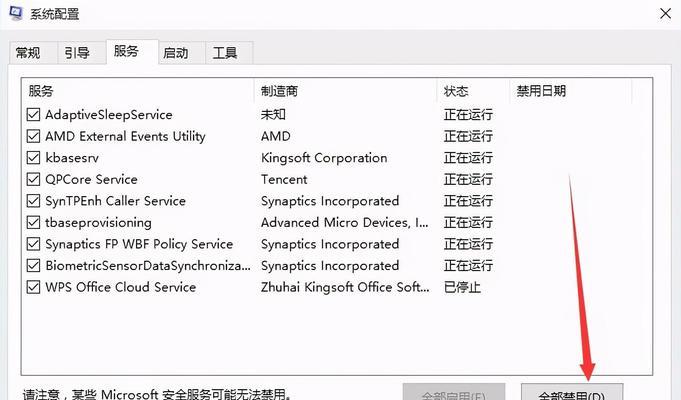Uncheck AMD External Events Utility checkbox
The image size is (681, 400).
click(x=34, y=137)
